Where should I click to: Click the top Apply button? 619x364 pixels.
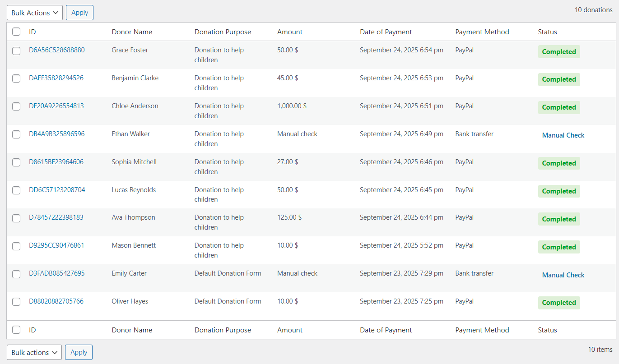coord(79,12)
